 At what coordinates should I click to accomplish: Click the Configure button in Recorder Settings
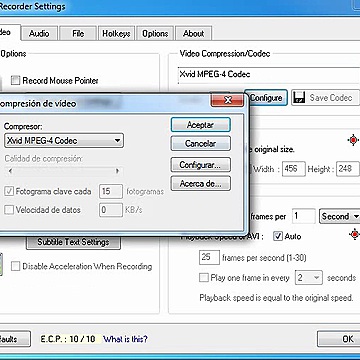click(x=266, y=98)
